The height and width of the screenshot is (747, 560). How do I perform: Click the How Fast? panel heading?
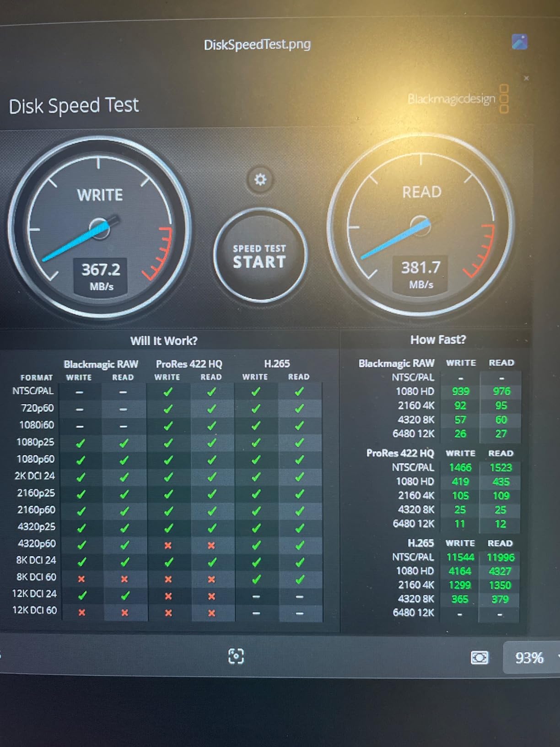(x=438, y=340)
